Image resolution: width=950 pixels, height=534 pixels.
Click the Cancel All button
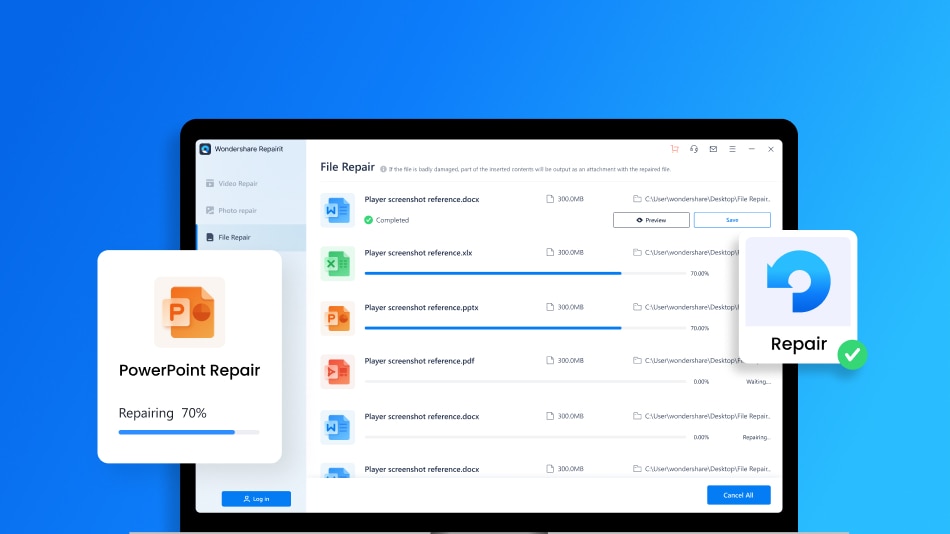coord(739,495)
